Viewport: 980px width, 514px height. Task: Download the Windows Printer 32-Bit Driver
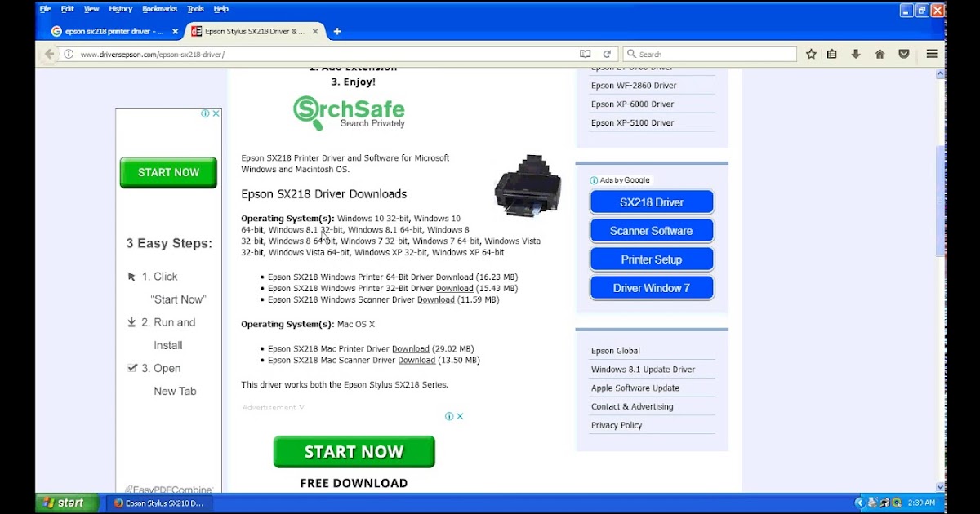click(x=455, y=289)
